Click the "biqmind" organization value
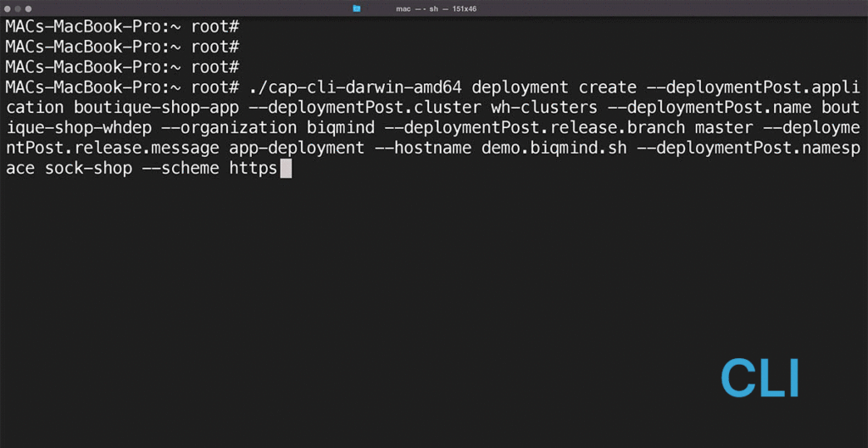 point(341,128)
